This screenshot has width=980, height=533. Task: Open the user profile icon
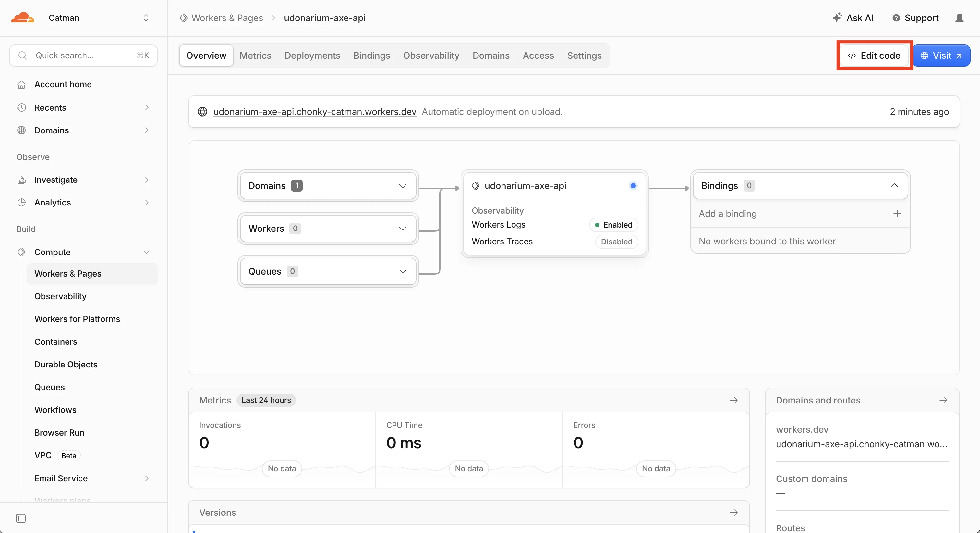coord(960,18)
